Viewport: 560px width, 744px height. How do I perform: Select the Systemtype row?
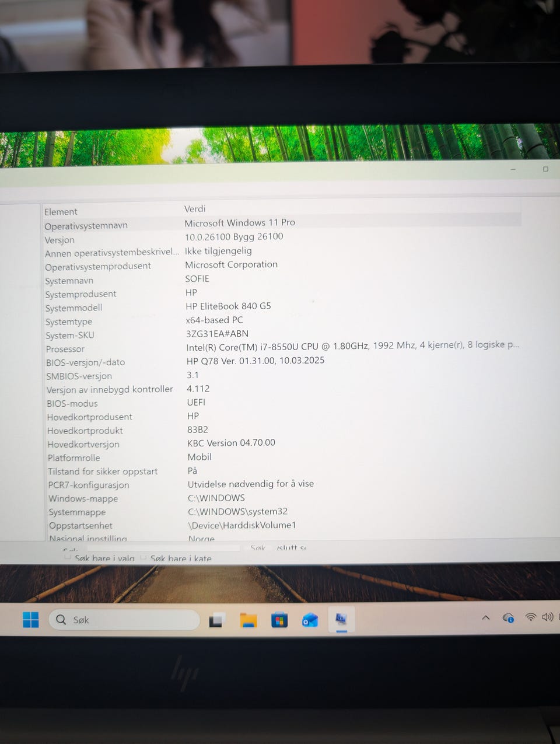tap(282, 321)
